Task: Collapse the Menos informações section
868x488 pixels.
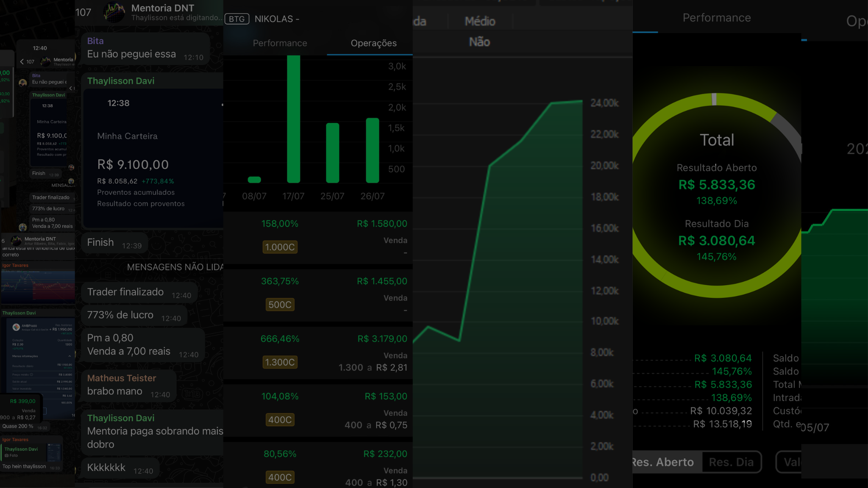Action: pos(70,356)
